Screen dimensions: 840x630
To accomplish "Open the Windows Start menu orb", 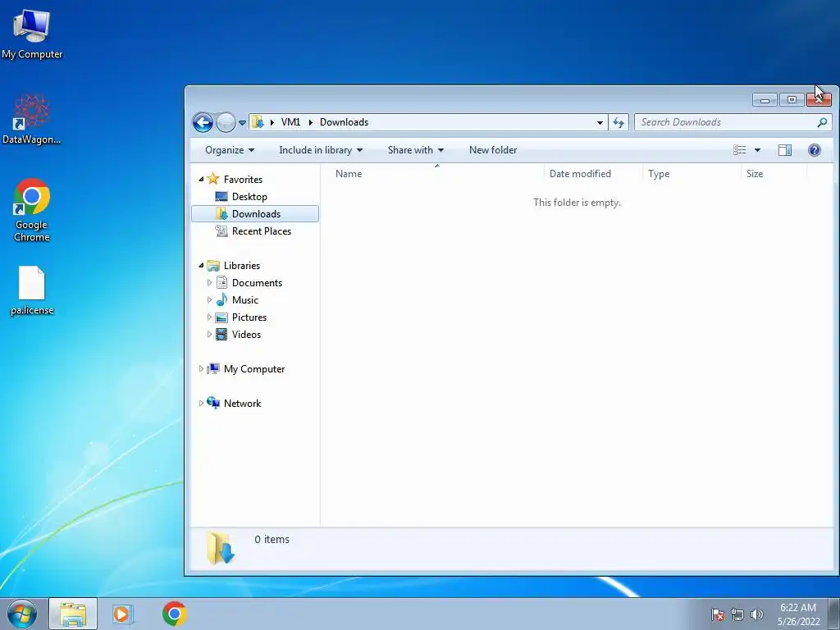I will pos(22,614).
